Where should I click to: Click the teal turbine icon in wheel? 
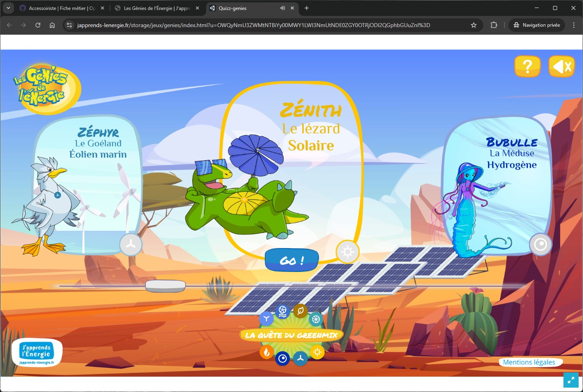[316, 319]
